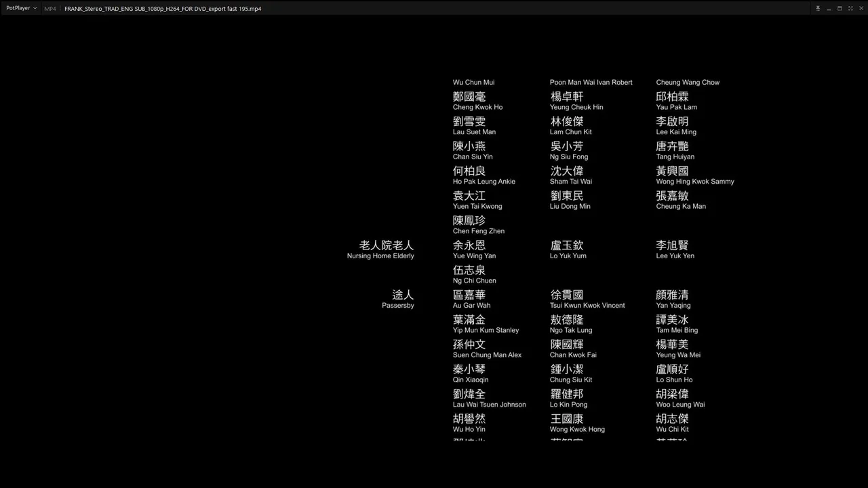
Task: Click the name Wu Chi Kit
Action: tap(672, 430)
